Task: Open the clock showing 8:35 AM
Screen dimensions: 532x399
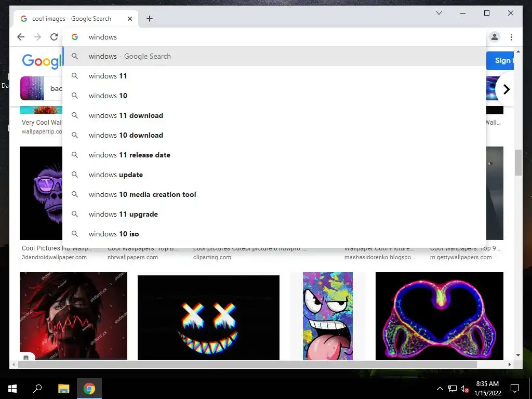Action: (x=487, y=389)
